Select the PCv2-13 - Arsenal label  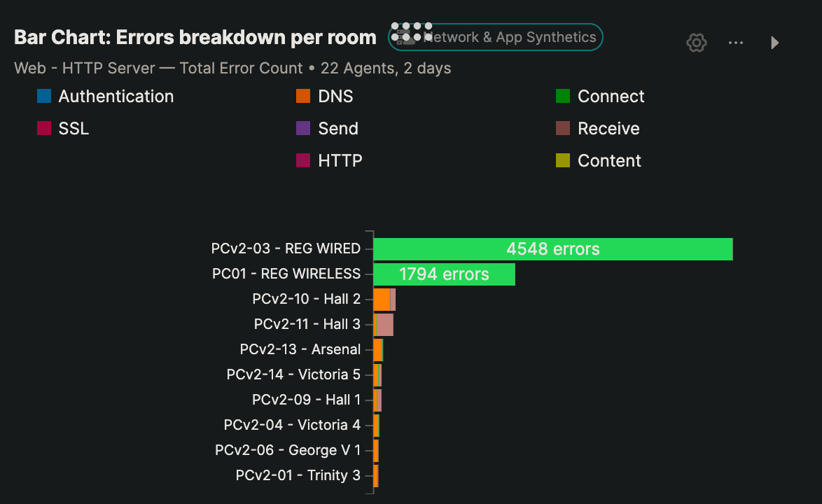(x=300, y=349)
